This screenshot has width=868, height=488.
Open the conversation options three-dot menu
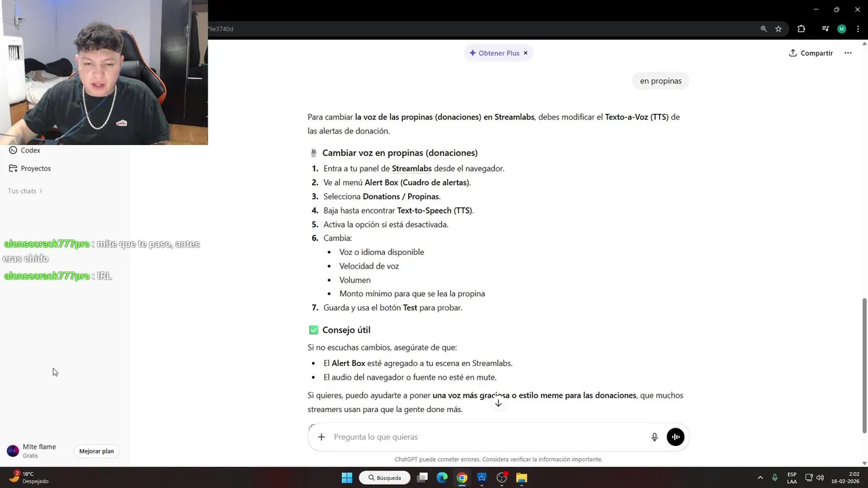(848, 53)
